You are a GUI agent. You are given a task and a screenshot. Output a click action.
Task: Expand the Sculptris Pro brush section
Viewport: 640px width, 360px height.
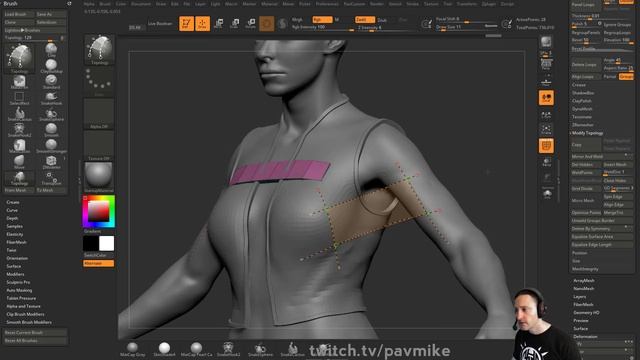[18, 282]
